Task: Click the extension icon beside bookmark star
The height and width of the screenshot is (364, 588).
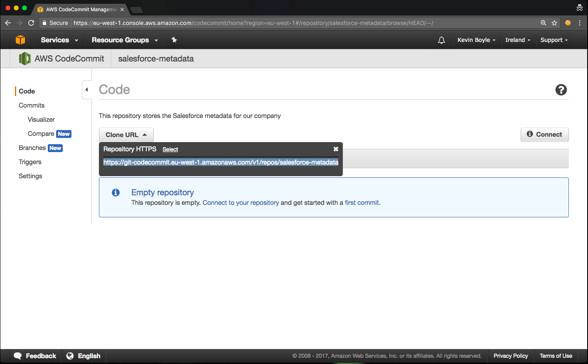Action: [x=568, y=23]
